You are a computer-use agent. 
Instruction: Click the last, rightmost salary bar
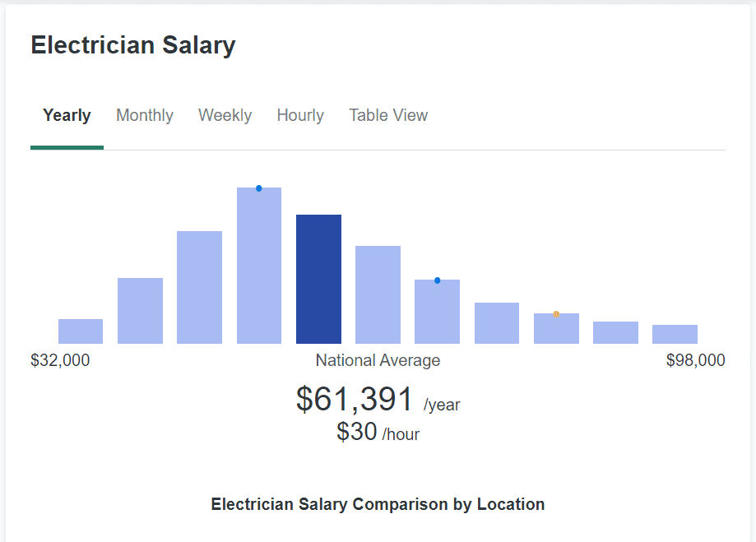click(675, 335)
